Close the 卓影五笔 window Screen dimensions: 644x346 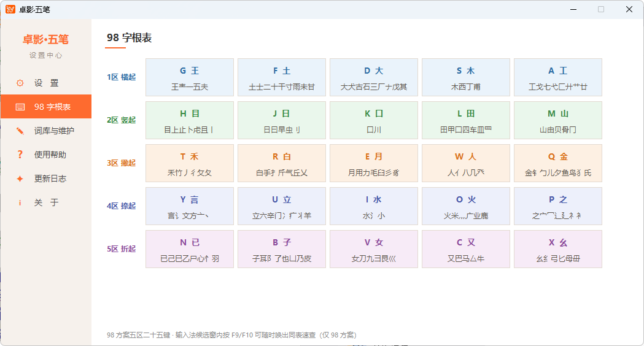[629, 9]
